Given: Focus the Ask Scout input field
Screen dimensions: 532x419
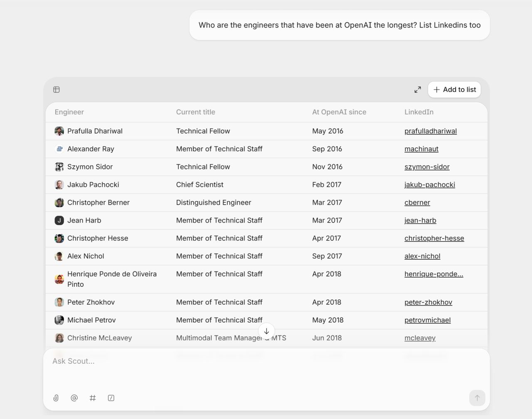Looking at the screenshot, I should coord(266,361).
